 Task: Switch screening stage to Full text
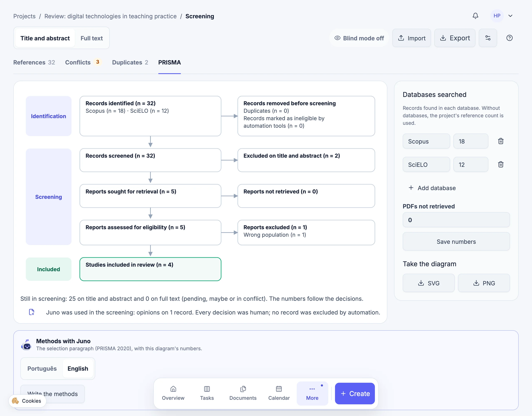click(x=92, y=38)
